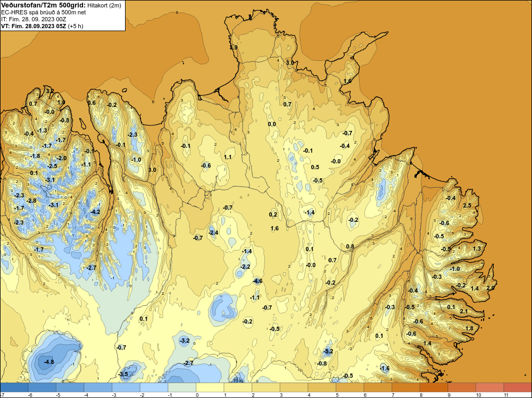Click the -4.6 temperature value on the map

pos(257,281)
